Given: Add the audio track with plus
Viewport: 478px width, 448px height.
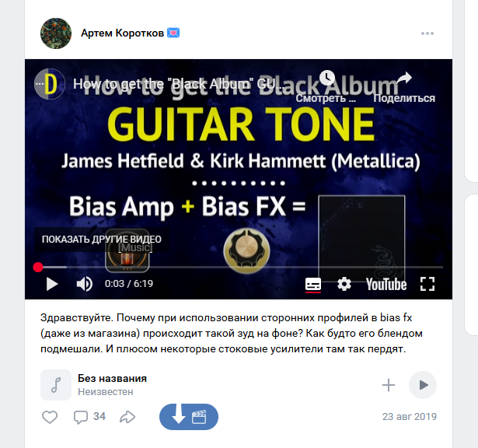Looking at the screenshot, I should (x=389, y=385).
